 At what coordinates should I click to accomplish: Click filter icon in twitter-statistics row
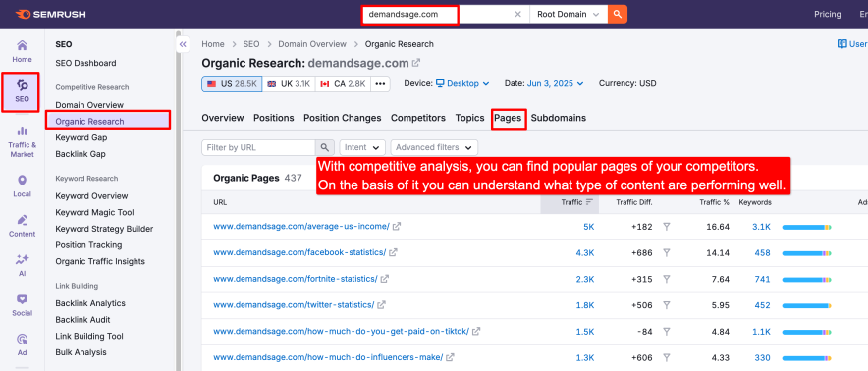[x=667, y=305]
